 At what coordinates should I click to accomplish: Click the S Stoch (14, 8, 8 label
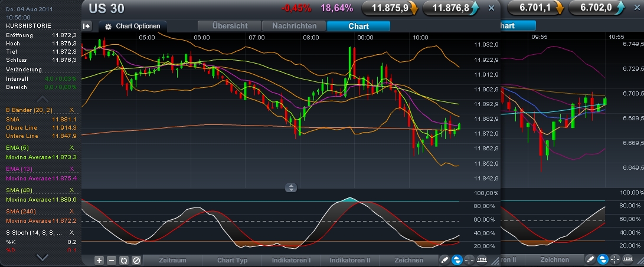[x=34, y=233]
